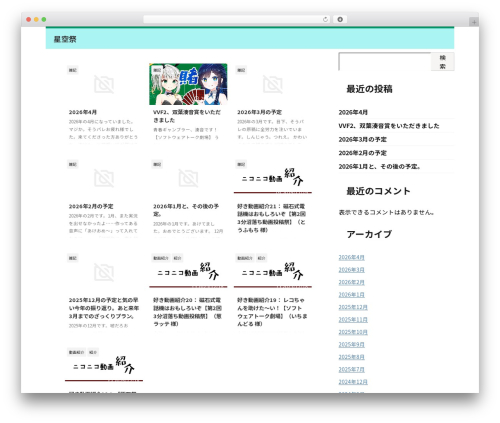This screenshot has width=500, height=423.
Task: Open the 2026年1月 archive link
Action: pyautogui.click(x=351, y=295)
